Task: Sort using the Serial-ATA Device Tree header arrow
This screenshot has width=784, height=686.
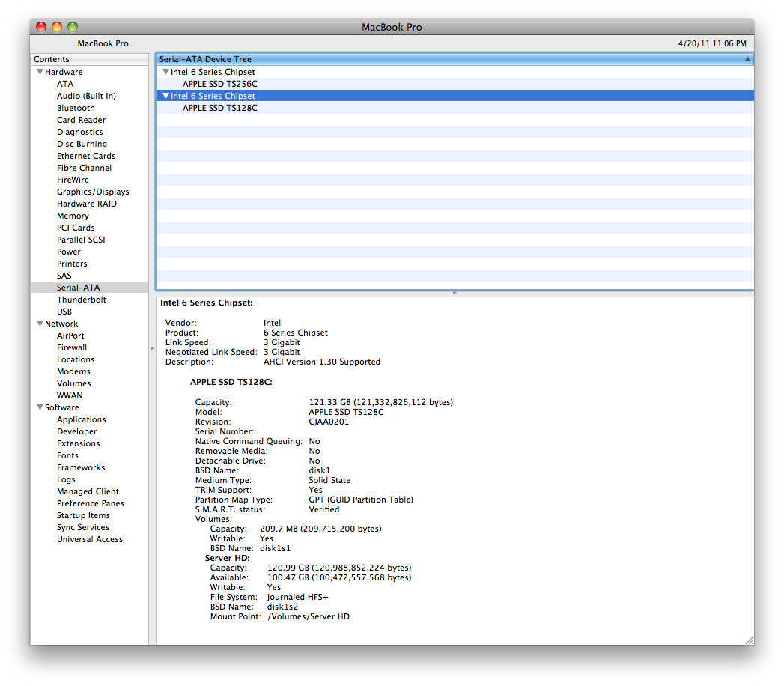Action: click(747, 59)
